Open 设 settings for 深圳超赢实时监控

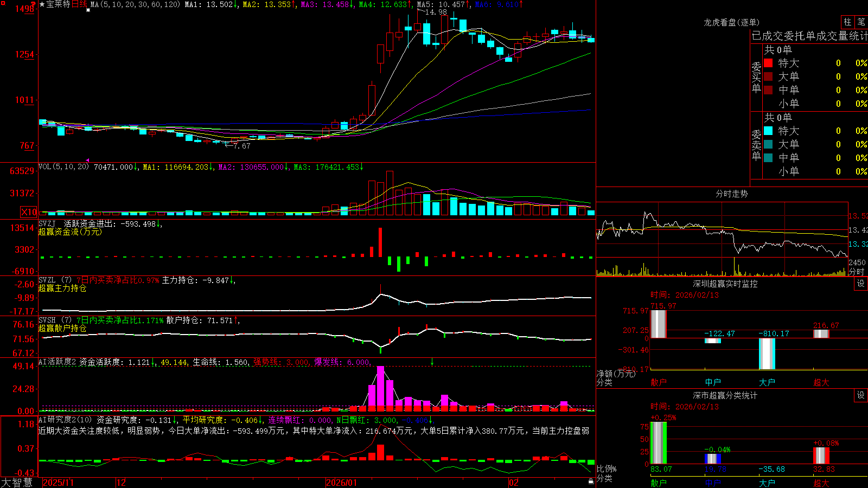point(861,284)
